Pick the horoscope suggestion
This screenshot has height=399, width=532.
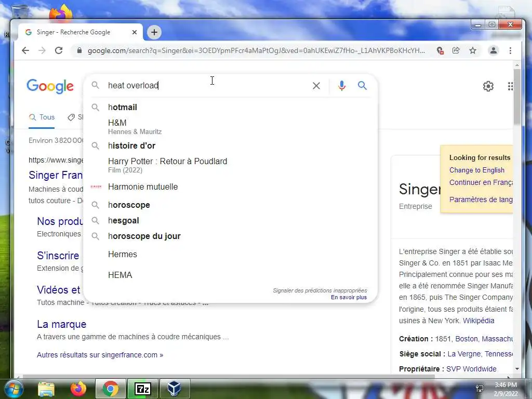(x=230, y=205)
